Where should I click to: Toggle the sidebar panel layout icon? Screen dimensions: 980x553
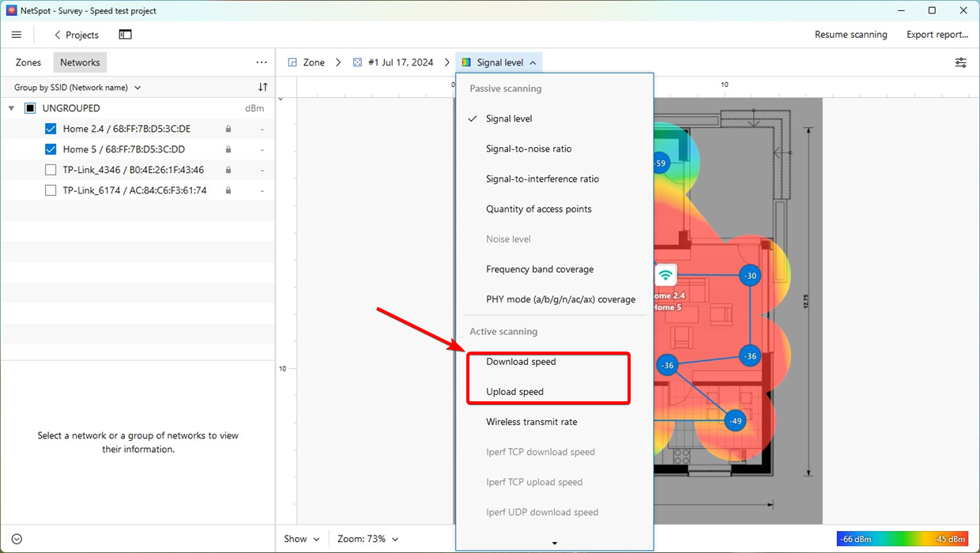125,35
